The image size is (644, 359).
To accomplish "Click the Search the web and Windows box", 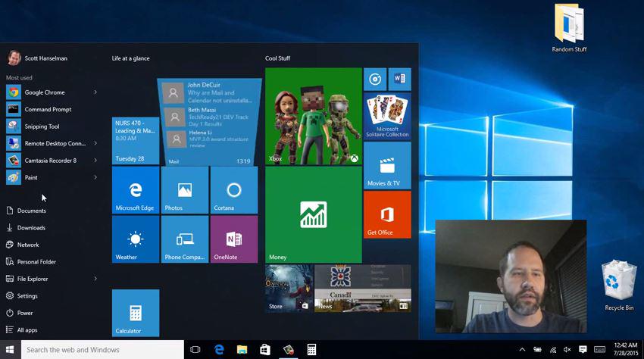I will pos(102,350).
